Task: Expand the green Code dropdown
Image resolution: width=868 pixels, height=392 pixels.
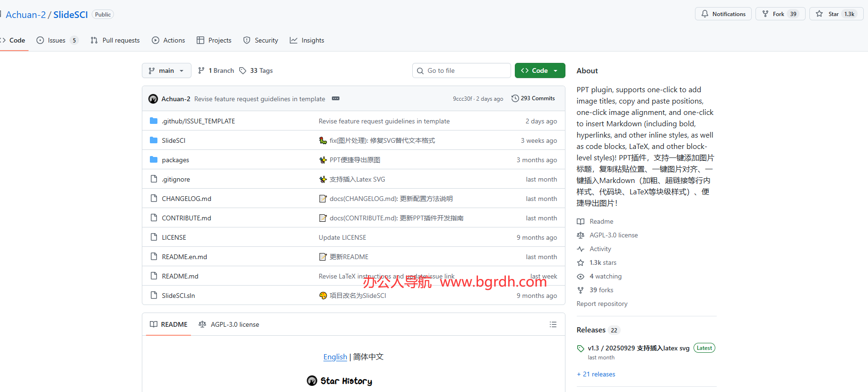Action: [x=539, y=70]
